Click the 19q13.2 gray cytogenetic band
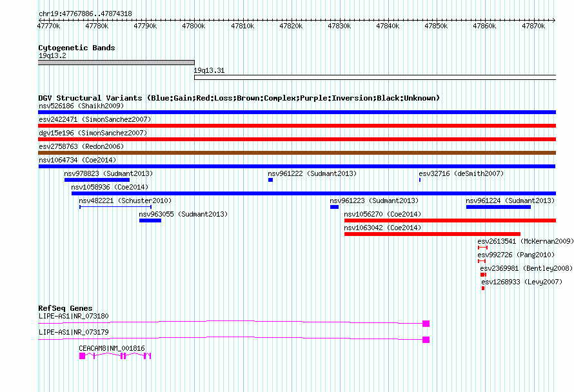This screenshot has width=574, height=392. (x=116, y=63)
